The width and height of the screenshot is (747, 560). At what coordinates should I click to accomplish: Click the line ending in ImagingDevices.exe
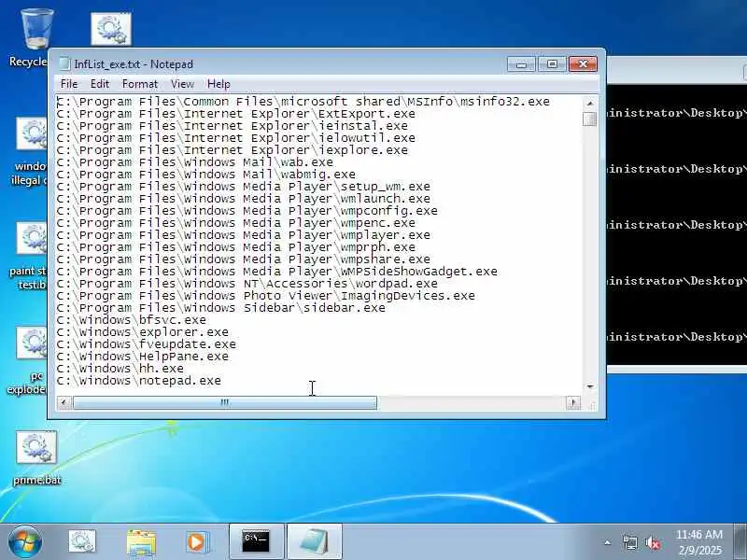point(266,296)
